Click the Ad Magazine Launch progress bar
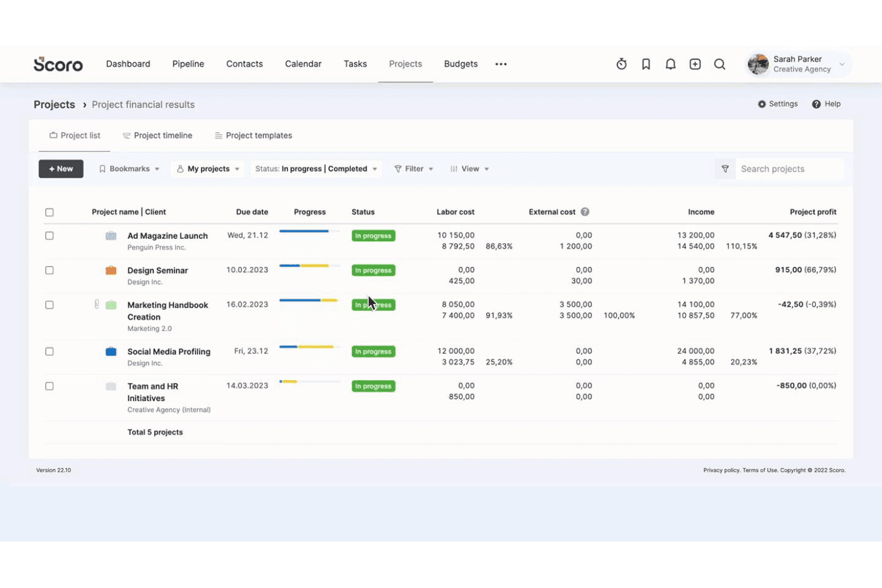The image size is (882, 588). [309, 231]
